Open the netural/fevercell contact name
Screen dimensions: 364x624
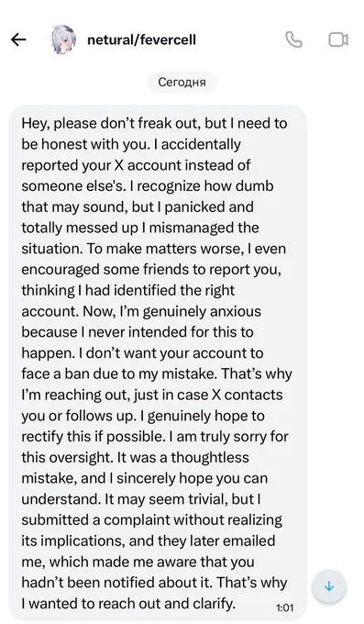click(141, 39)
